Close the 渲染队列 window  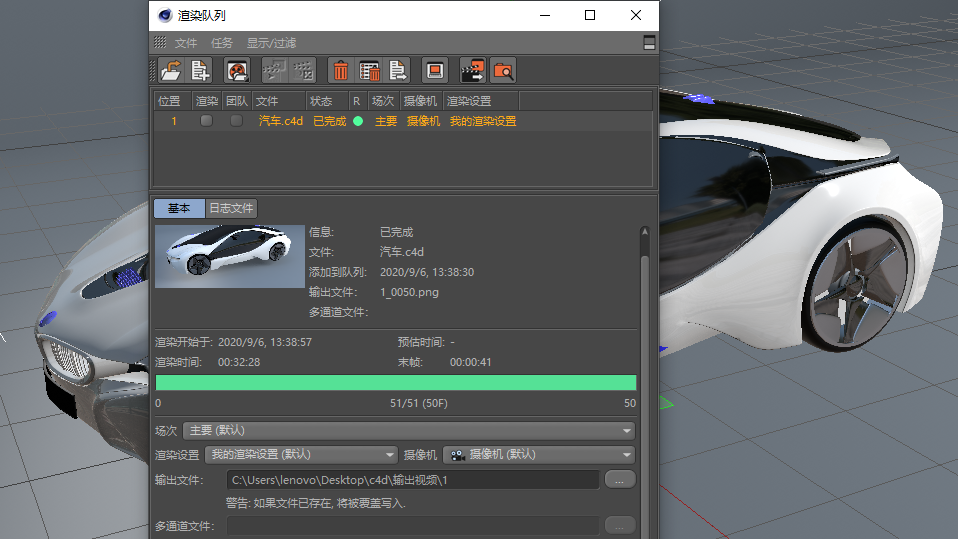635,15
